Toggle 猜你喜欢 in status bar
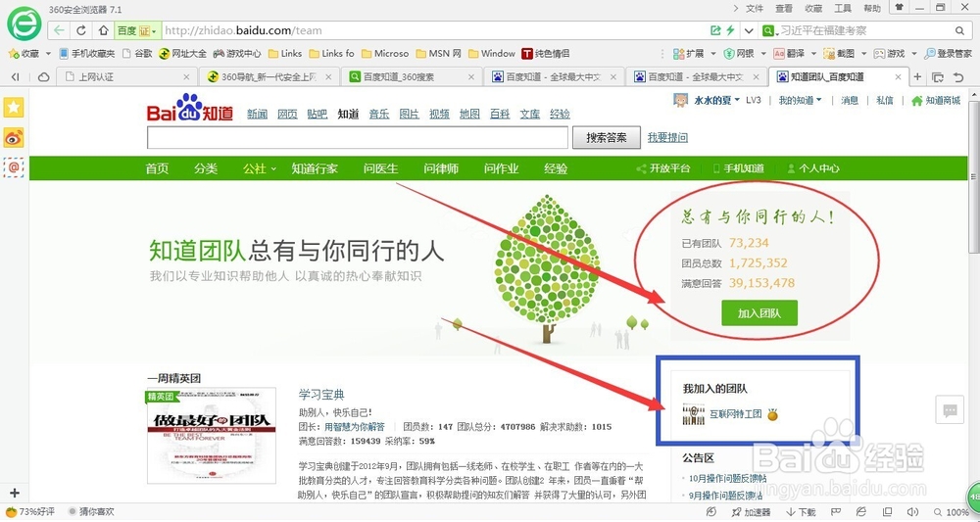 (x=90, y=512)
